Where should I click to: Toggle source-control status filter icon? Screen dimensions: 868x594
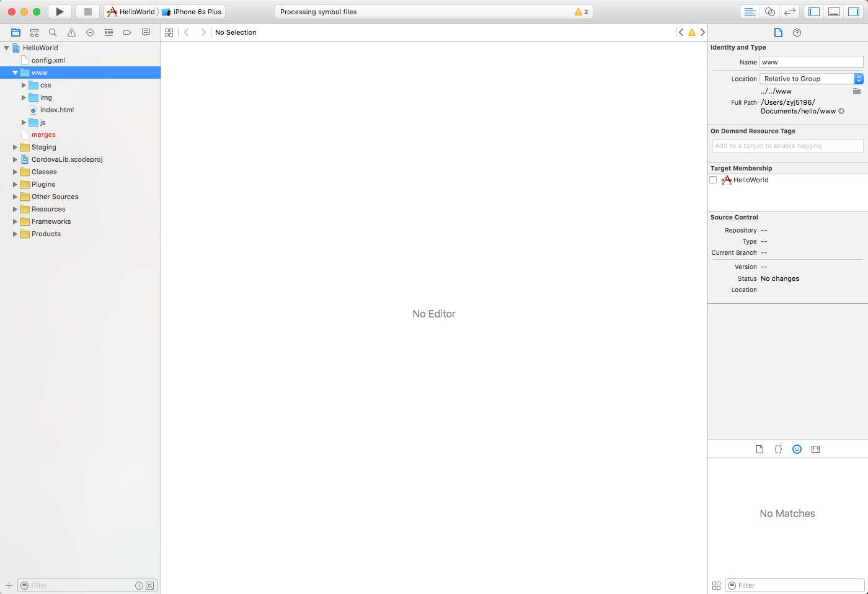[x=149, y=585]
